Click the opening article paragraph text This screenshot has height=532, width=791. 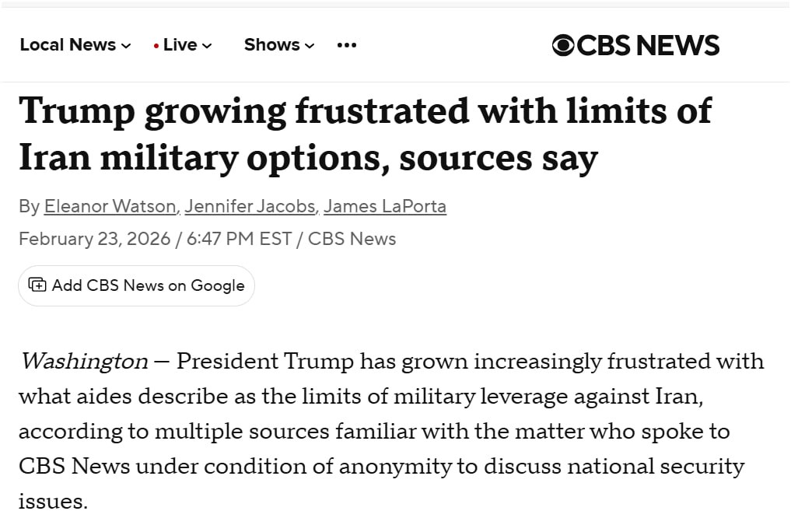[x=381, y=430]
